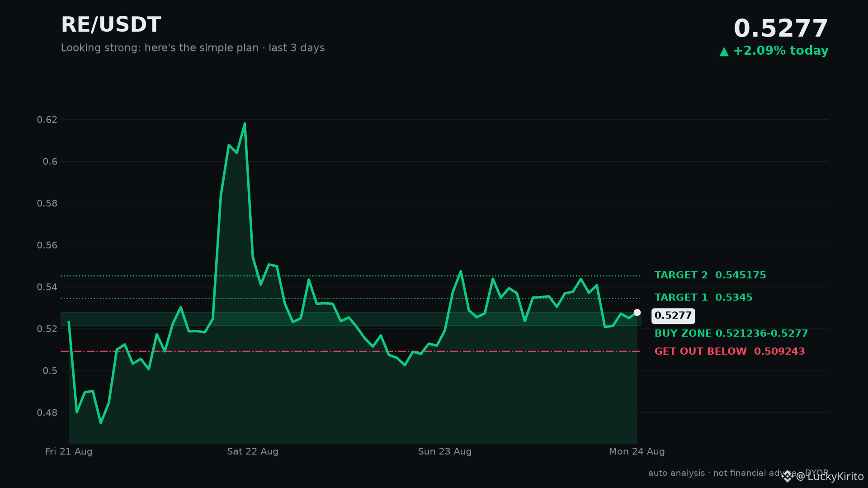Click the 'Sat 22 Aug' date label
The height and width of the screenshot is (488, 868).
(x=253, y=451)
